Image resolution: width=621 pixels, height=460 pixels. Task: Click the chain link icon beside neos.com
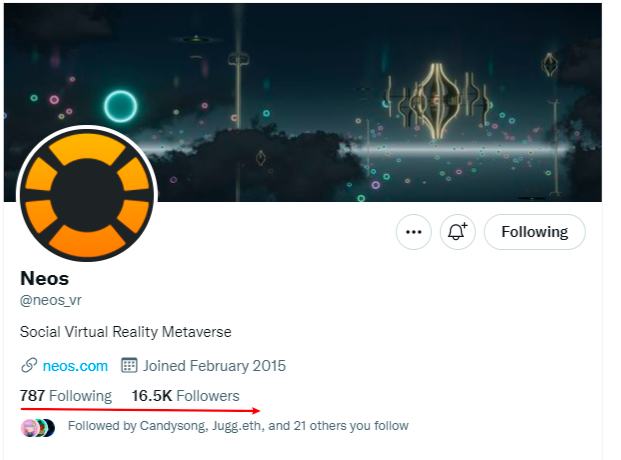click(29, 366)
